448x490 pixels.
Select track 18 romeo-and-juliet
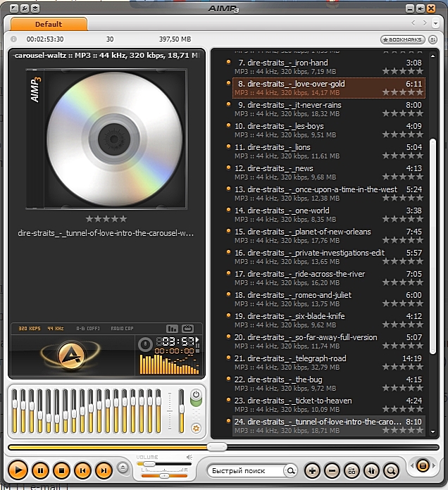coord(328,299)
